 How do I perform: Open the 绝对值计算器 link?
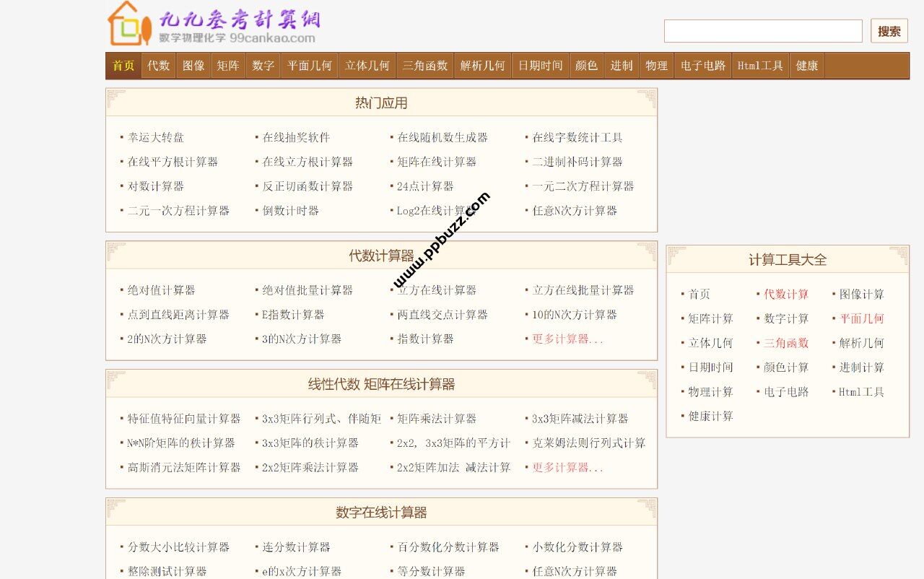pyautogui.click(x=162, y=290)
